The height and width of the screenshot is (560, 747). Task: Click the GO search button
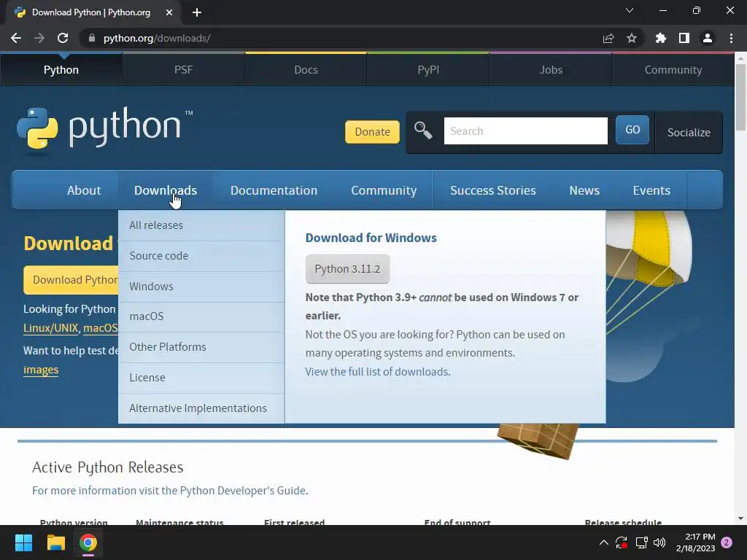(x=632, y=130)
